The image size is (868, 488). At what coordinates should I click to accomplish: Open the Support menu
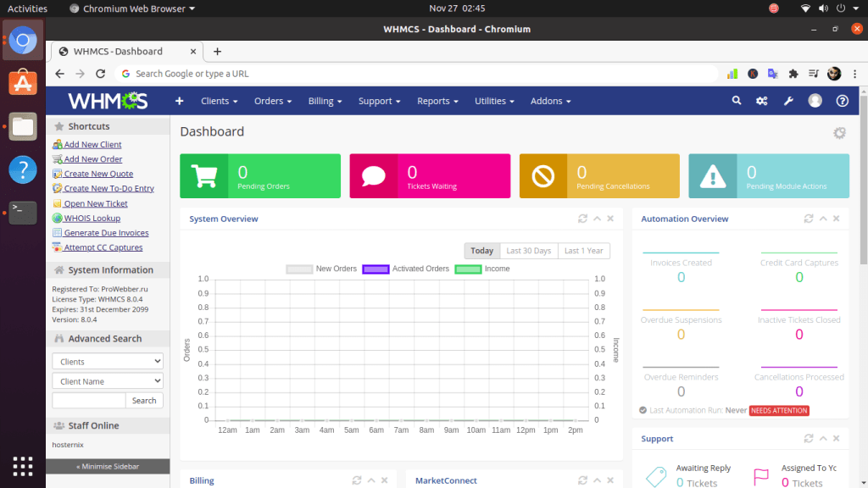[379, 101]
